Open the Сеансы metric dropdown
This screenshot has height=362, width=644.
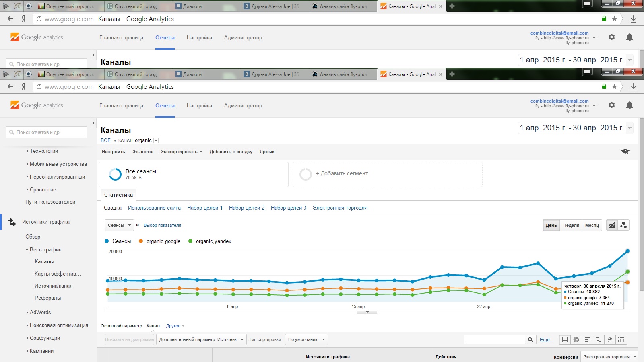pos(119,225)
